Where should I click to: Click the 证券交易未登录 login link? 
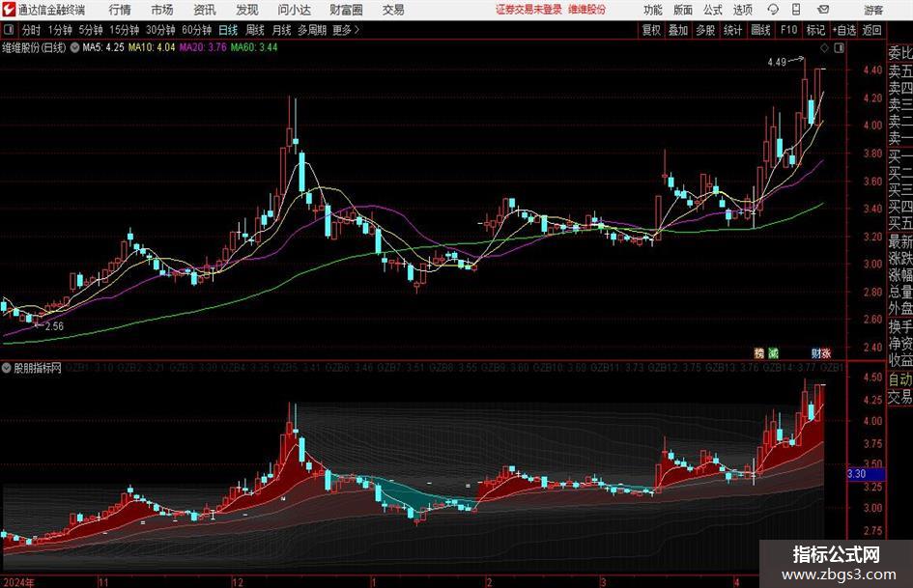[x=528, y=10]
